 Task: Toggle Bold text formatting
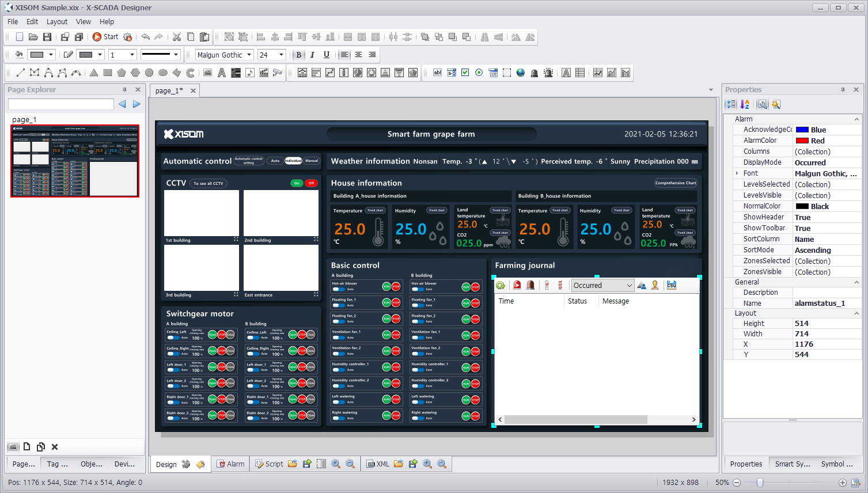(299, 55)
